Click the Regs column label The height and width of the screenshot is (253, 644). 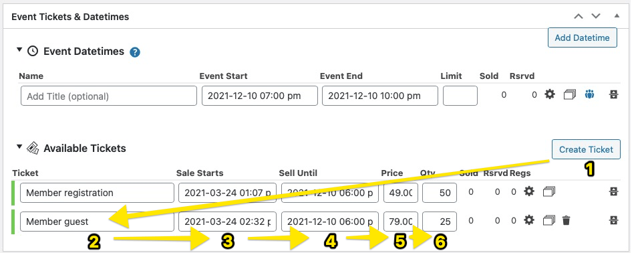(x=520, y=173)
